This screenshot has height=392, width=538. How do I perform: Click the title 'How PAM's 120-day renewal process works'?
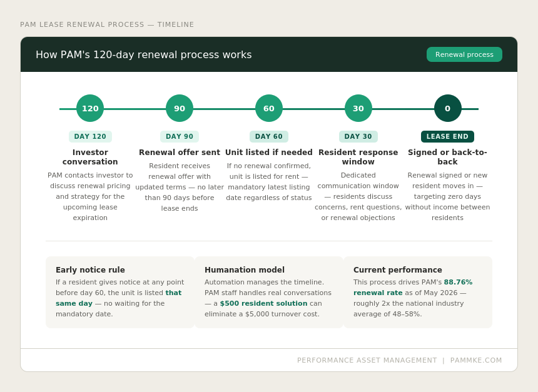tap(144, 55)
